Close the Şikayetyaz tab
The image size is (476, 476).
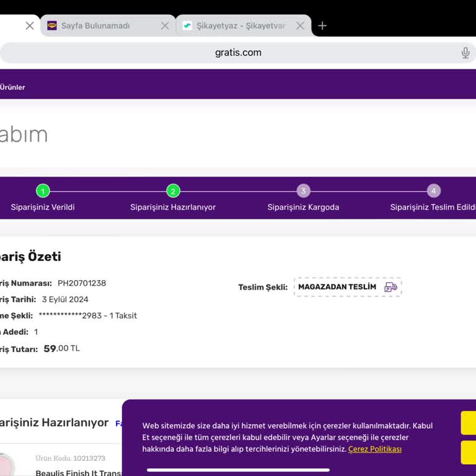(x=300, y=25)
